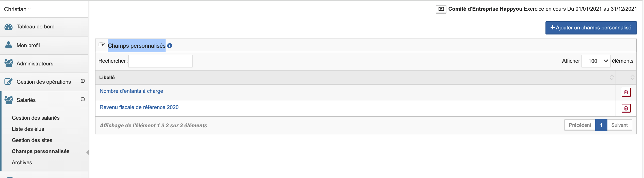Click the Mon profil user icon

(x=8, y=45)
